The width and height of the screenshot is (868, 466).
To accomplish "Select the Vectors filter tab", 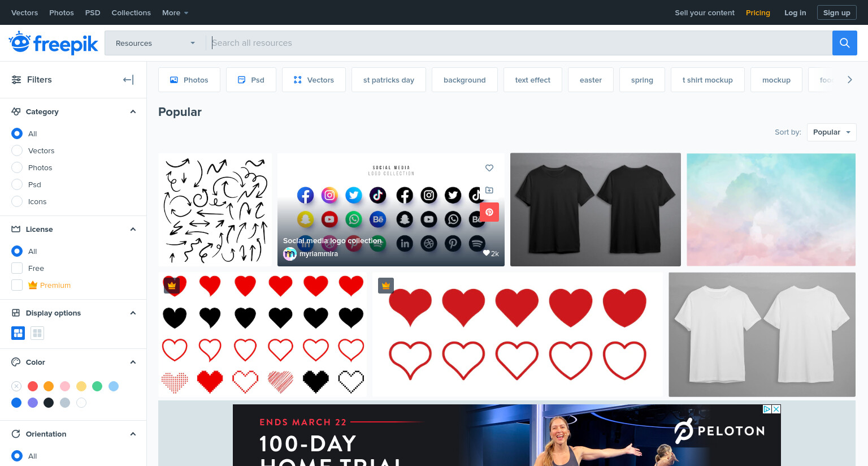I will click(x=314, y=80).
